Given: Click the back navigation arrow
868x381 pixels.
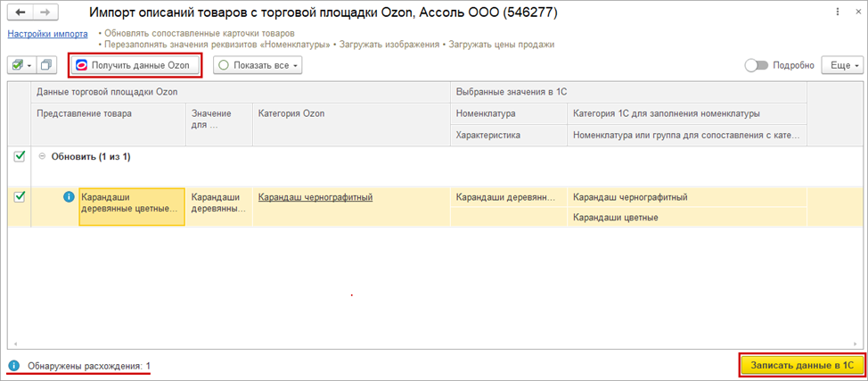Looking at the screenshot, I should click(x=20, y=14).
